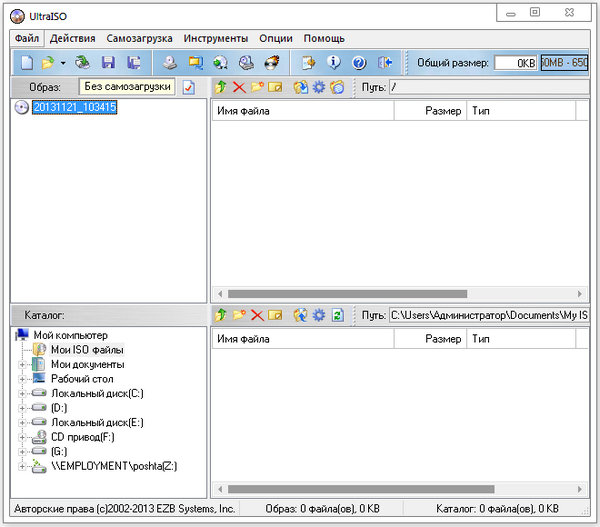Expand the Локальный диск(C:) node
This screenshot has height=527, width=600.
coord(22,394)
